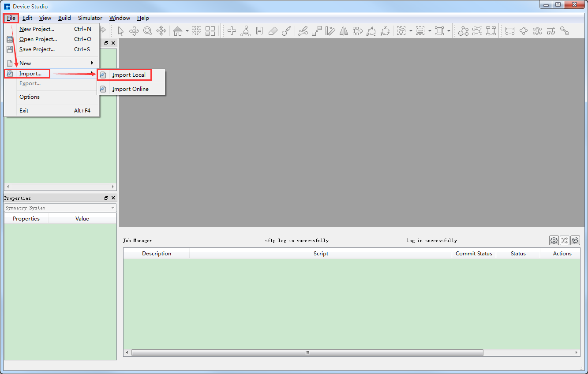
Task: Open Job Manager gear settings
Action: 554,240
